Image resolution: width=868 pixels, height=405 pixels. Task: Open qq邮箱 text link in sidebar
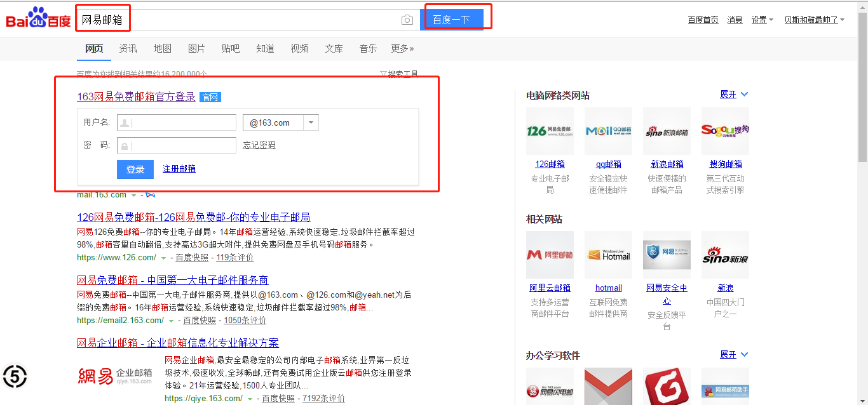pos(608,164)
